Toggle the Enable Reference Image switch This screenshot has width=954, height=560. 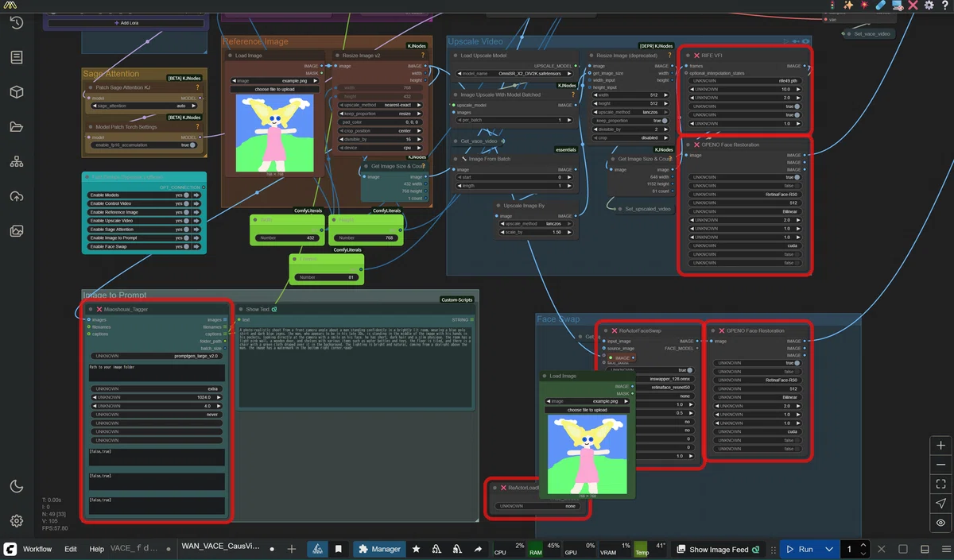pos(188,212)
